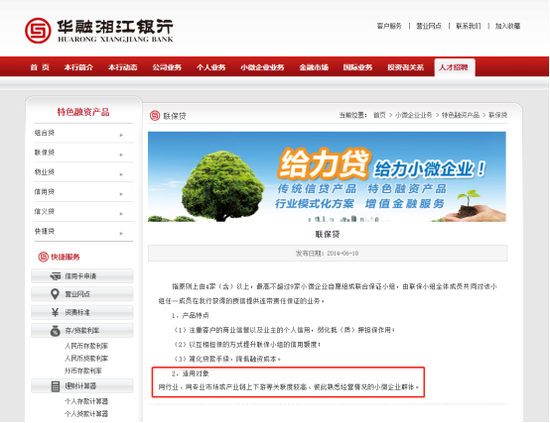Open 个人存款计算器 link
Image resolution: width=550 pixels, height=423 pixels.
(86, 401)
